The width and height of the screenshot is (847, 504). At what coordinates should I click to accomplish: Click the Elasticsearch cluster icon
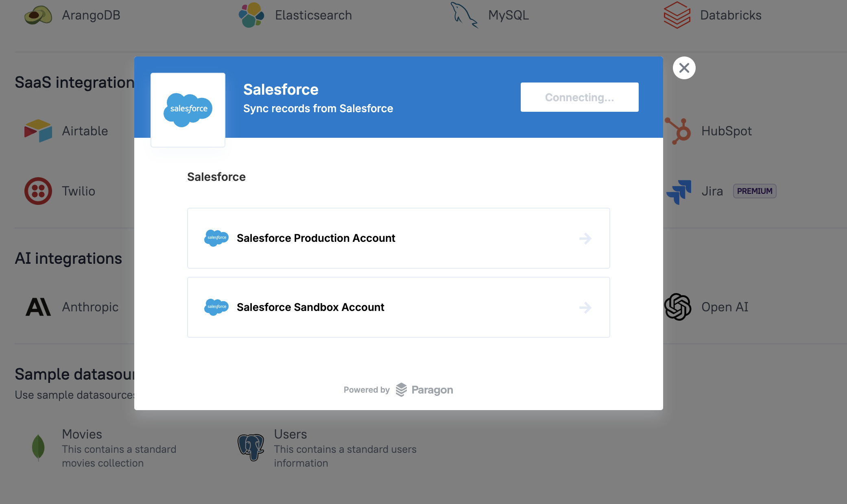pyautogui.click(x=251, y=15)
